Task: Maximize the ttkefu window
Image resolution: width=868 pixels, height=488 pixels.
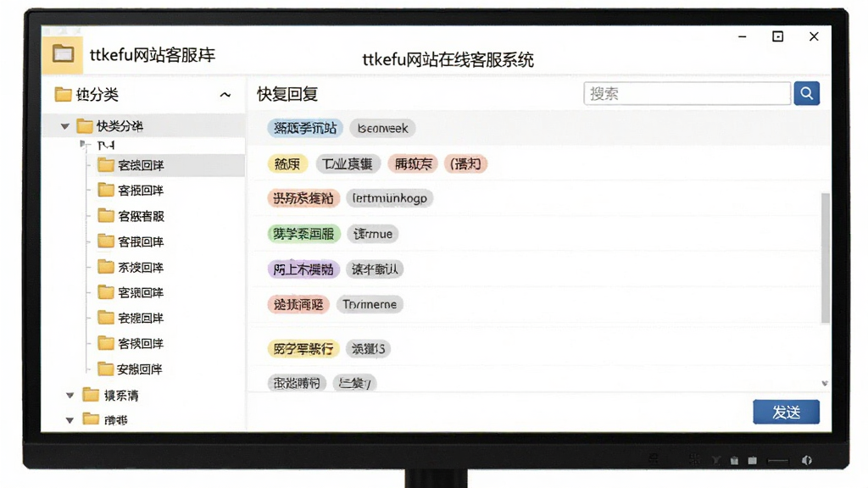Action: (x=778, y=36)
